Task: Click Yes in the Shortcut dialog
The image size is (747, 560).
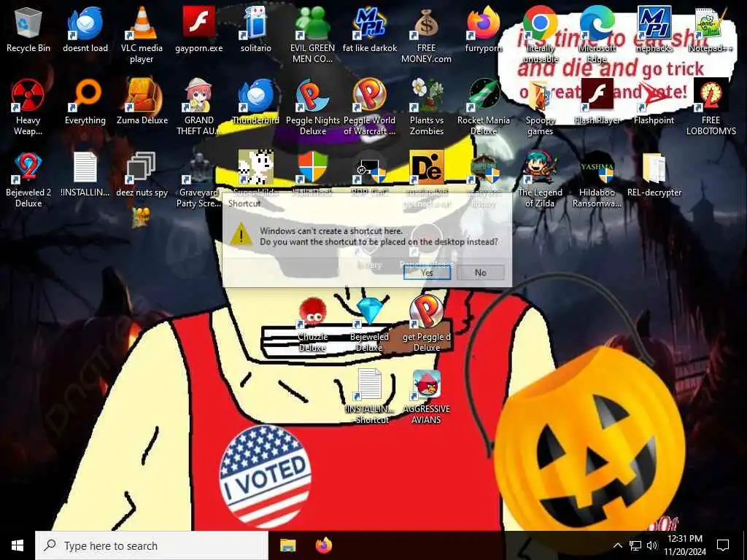Action: [x=427, y=273]
